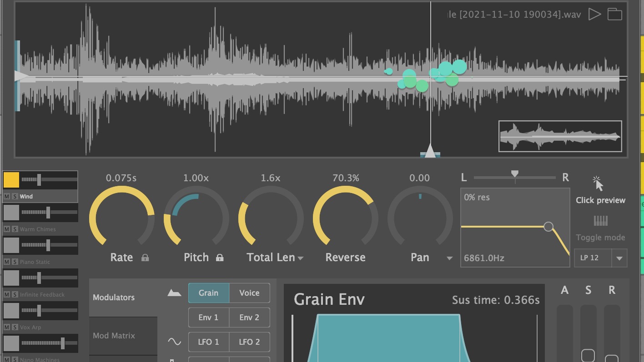Select the Vox Arp layer pad
This screenshot has height=362, width=644.
[x=11, y=311]
